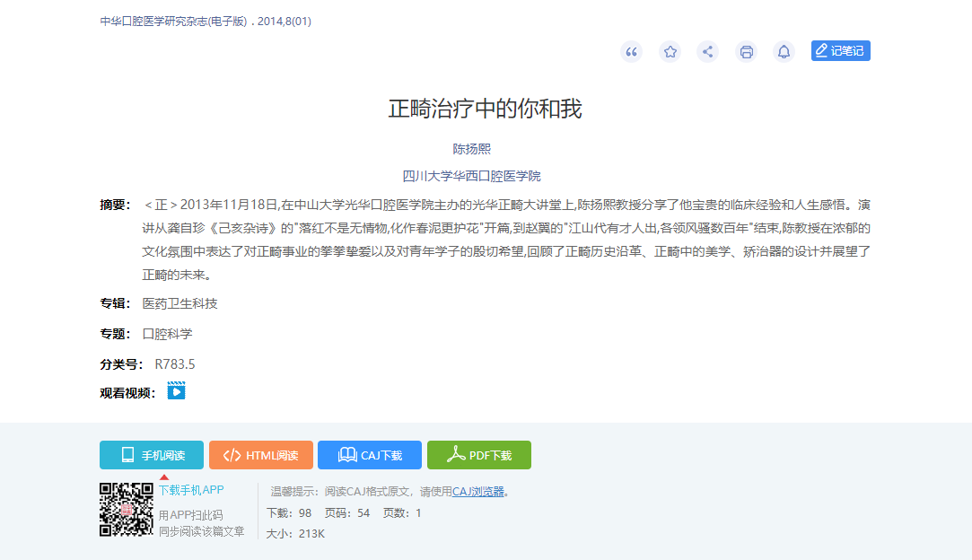Open author 陈扬熙 profile
The height and width of the screenshot is (560, 972).
[x=471, y=149]
